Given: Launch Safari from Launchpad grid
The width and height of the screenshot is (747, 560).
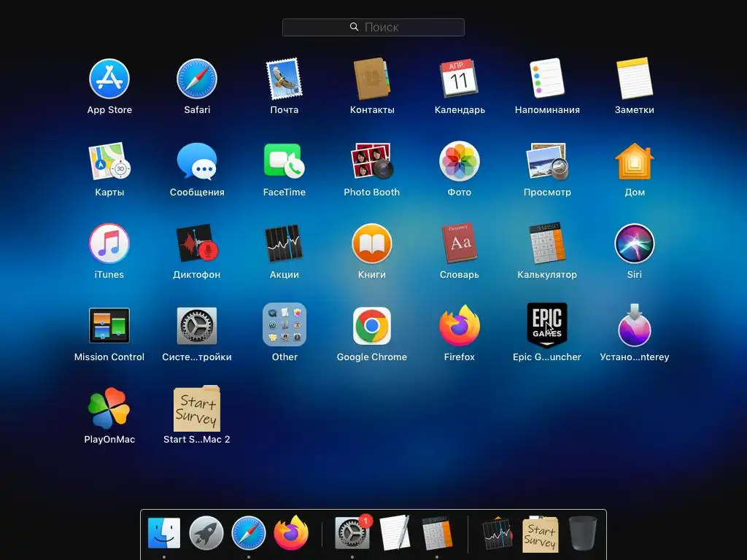Looking at the screenshot, I should [197, 79].
